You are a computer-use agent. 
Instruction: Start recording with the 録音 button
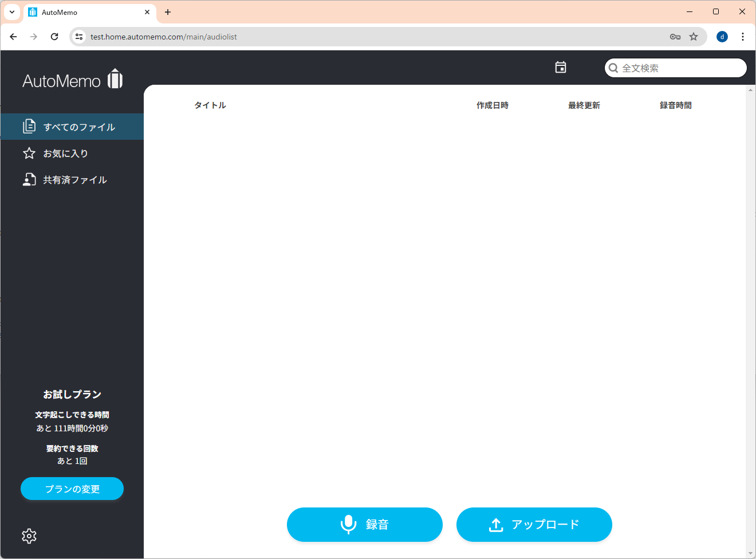365,525
